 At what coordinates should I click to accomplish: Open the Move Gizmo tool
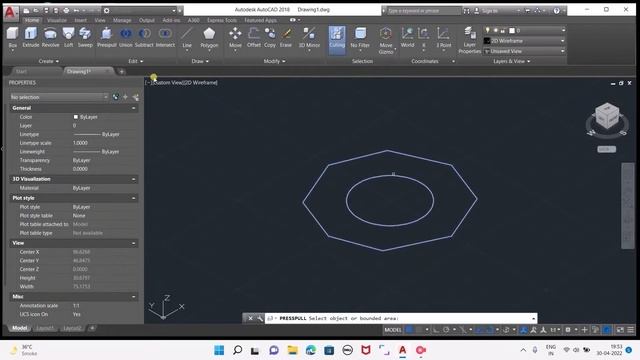pos(386,40)
